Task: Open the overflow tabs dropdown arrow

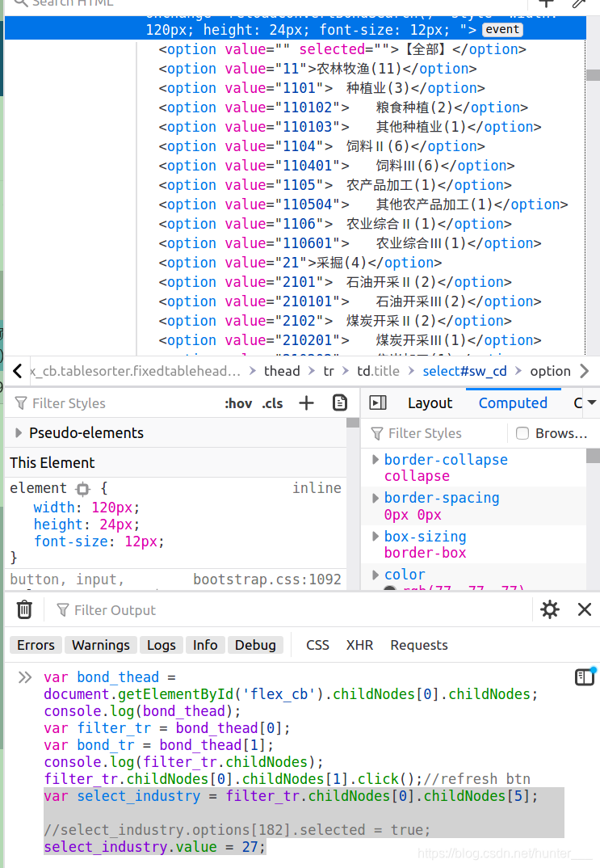Action: coord(592,402)
